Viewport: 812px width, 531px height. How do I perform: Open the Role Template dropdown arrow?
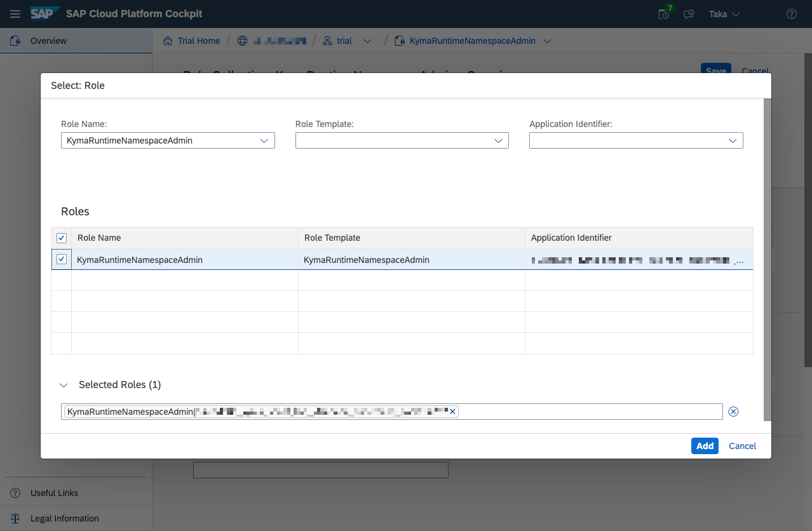(499, 140)
